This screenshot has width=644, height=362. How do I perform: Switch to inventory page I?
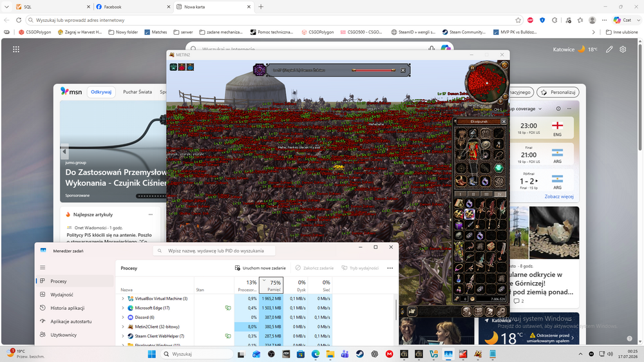[x=460, y=194]
